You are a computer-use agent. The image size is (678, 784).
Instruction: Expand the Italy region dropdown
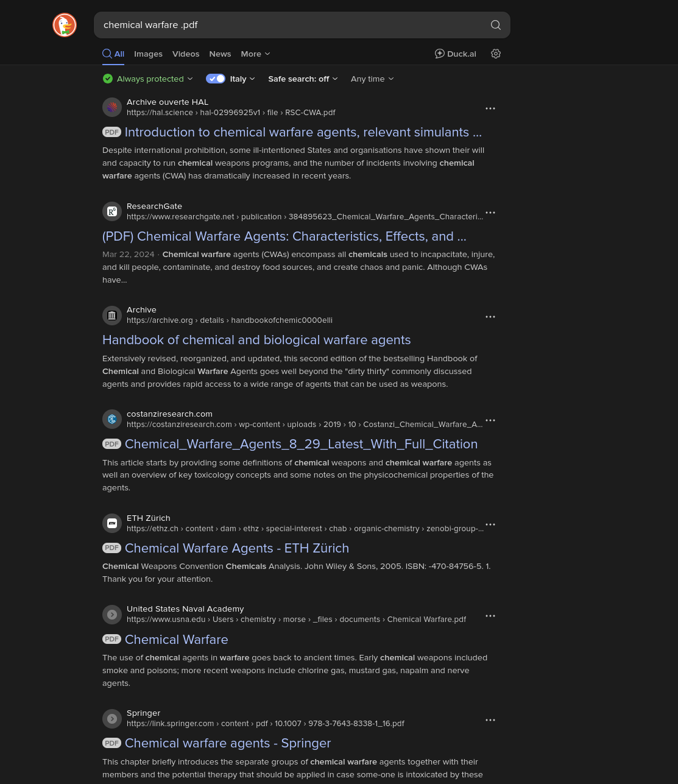click(x=242, y=79)
